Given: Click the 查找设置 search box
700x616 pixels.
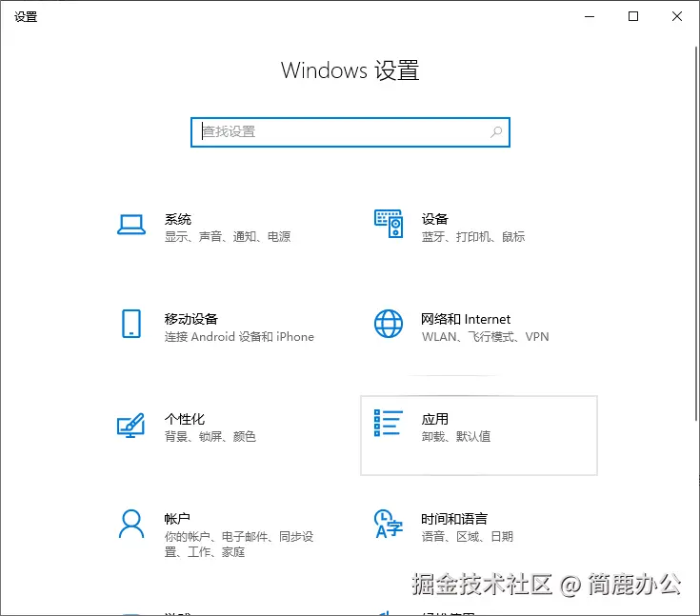Looking at the screenshot, I should (350, 132).
